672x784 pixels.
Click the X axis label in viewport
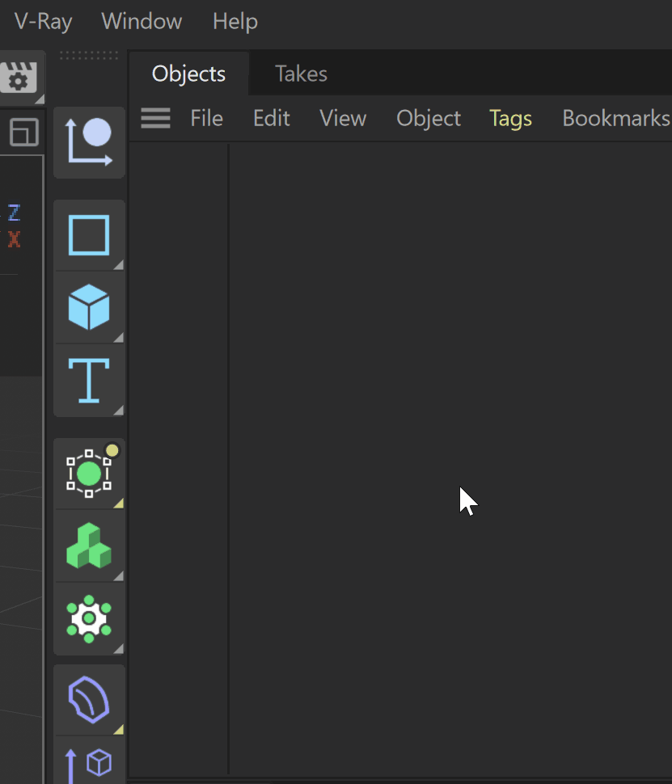[14, 239]
